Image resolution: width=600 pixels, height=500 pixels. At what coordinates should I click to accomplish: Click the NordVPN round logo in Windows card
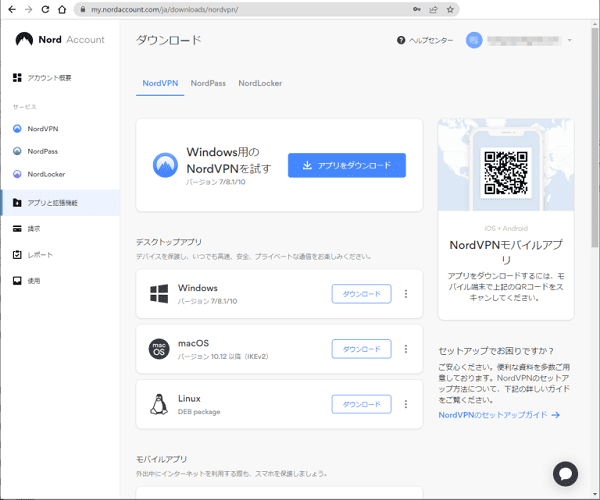(x=165, y=165)
